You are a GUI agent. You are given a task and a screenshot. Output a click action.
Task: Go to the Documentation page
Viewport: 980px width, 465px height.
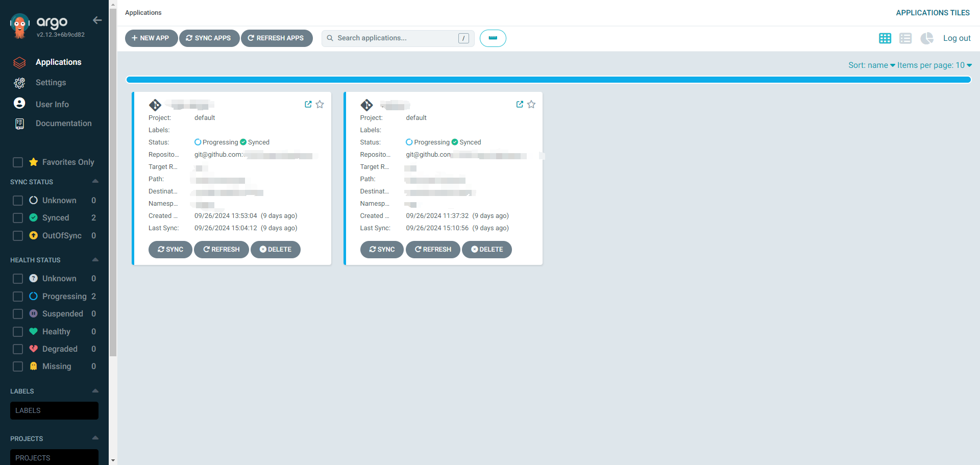click(63, 123)
